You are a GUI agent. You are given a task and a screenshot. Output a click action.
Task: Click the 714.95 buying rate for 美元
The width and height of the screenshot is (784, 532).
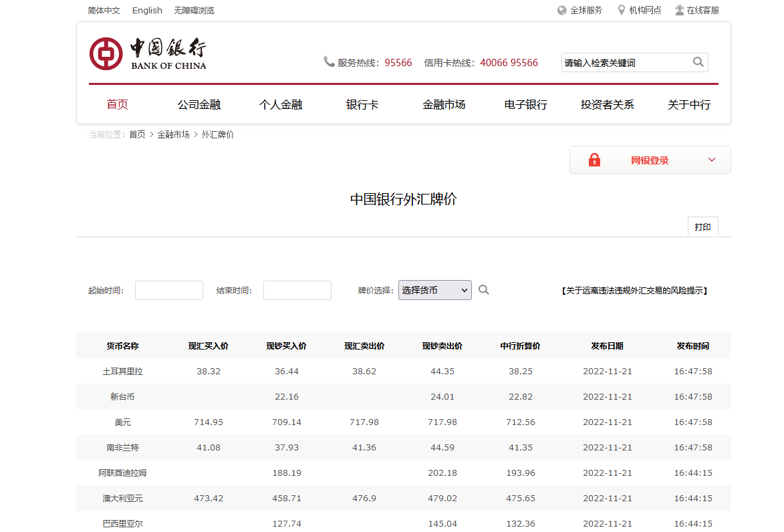click(209, 422)
